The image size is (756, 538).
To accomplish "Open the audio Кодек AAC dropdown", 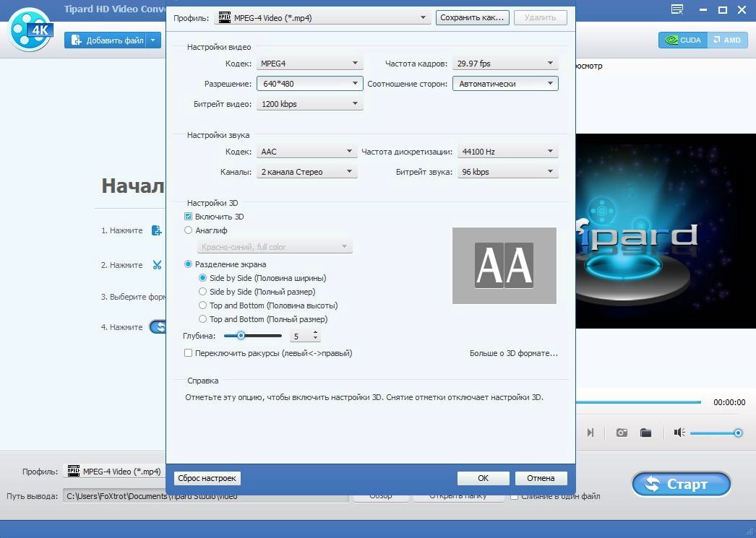I will [306, 152].
